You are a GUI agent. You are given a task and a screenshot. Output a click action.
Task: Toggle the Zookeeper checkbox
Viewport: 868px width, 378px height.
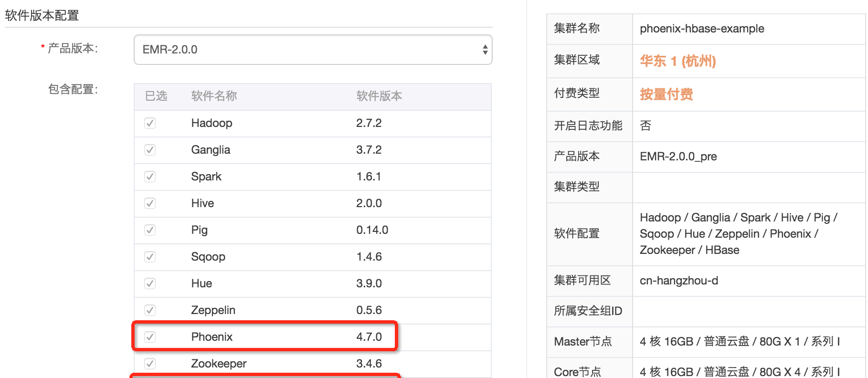[150, 364]
